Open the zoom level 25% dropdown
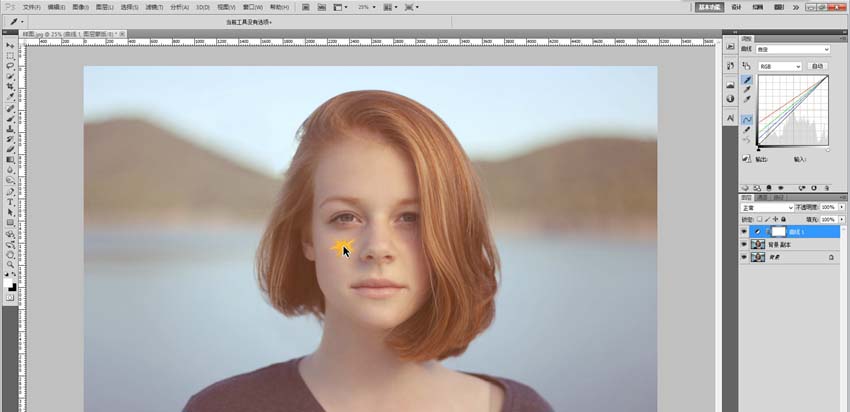Screen dimensions: 850x412 [x=367, y=7]
